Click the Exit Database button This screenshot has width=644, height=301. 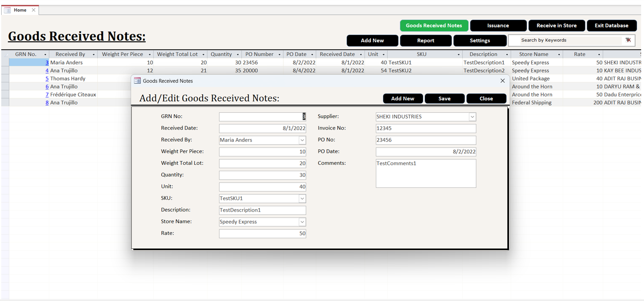click(x=611, y=25)
